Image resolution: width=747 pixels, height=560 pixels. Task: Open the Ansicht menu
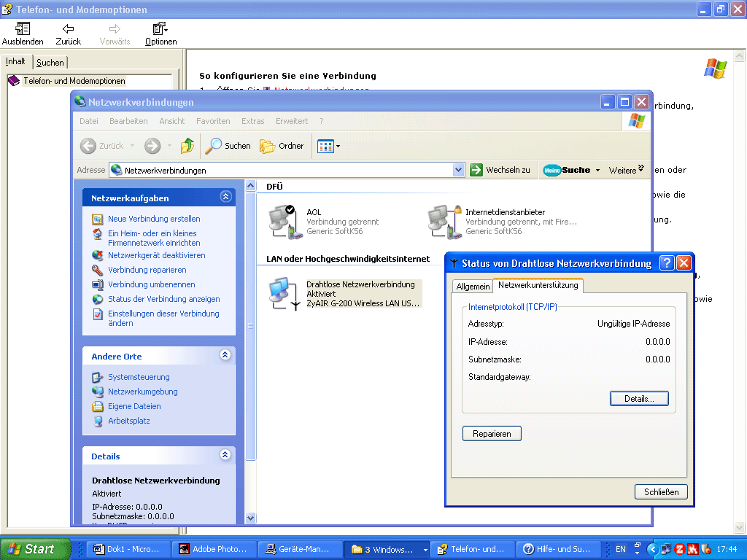[x=172, y=121]
